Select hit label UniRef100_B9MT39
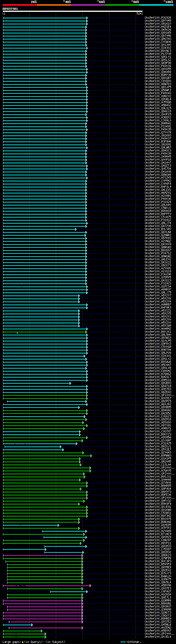 [x=158, y=75]
